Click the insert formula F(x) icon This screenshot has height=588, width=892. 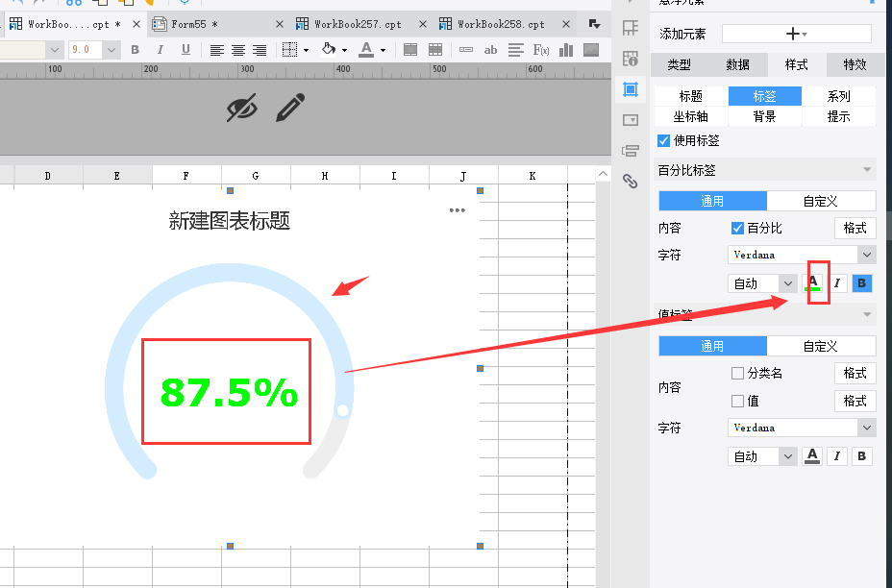click(541, 50)
